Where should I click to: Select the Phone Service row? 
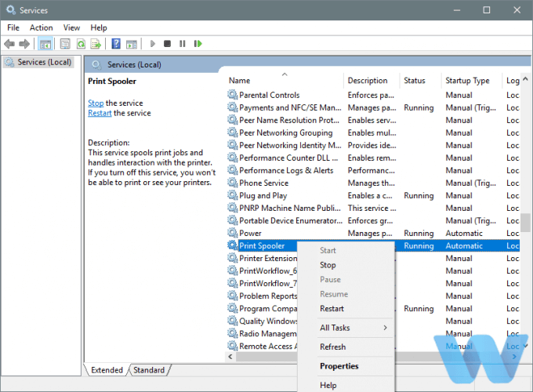coord(263,183)
